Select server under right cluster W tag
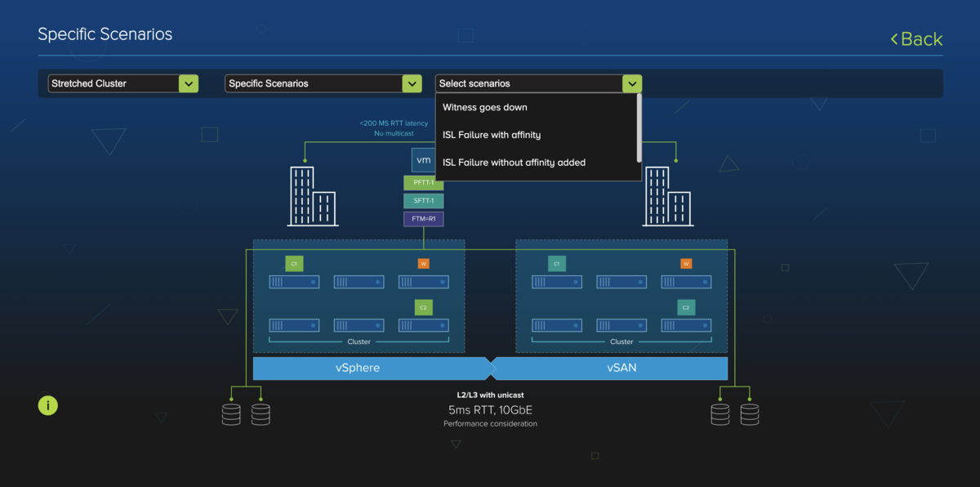 coord(686,282)
